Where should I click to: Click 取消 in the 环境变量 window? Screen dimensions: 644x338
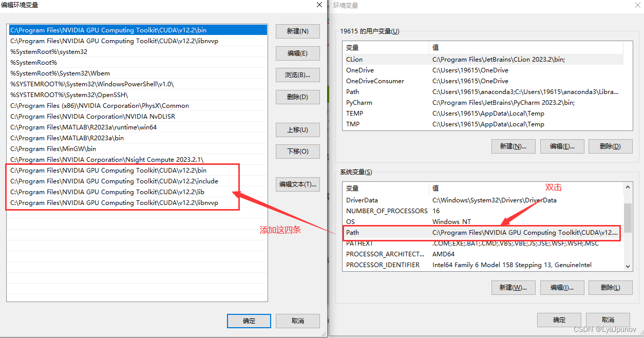pos(608,320)
